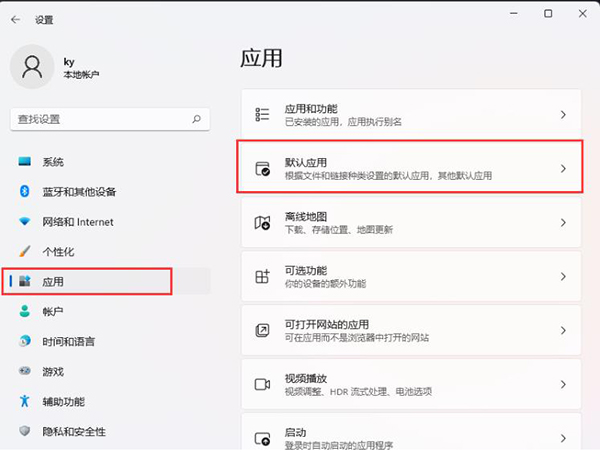Viewport: 600px width, 452px height.
Task: Minimize the Settings window
Action: (x=514, y=13)
